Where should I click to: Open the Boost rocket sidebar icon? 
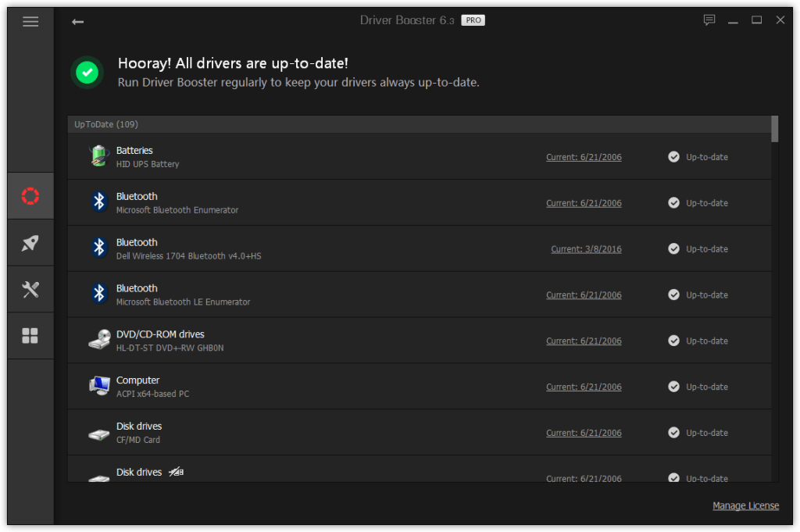[x=30, y=243]
